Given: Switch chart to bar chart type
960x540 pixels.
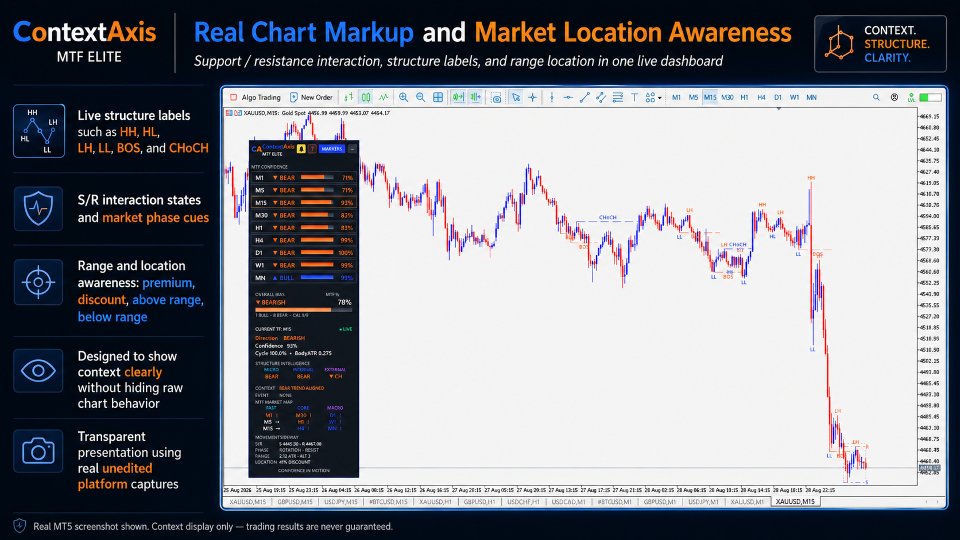Looking at the screenshot, I should [349, 97].
